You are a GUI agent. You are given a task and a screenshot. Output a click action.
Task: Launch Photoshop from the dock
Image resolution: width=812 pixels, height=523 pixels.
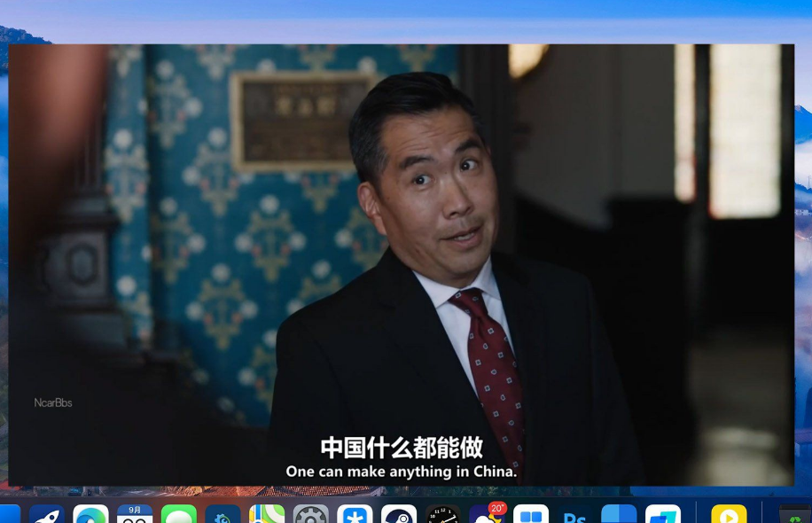point(575,516)
